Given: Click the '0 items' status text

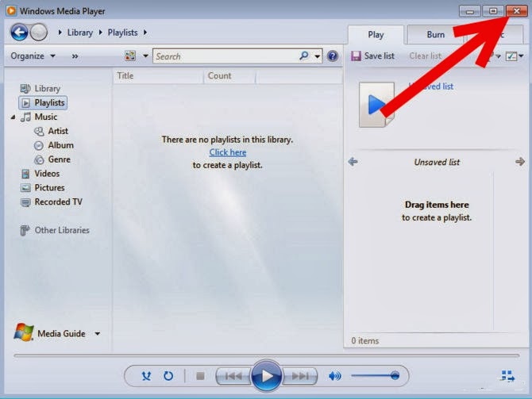Looking at the screenshot, I should click(x=365, y=340).
